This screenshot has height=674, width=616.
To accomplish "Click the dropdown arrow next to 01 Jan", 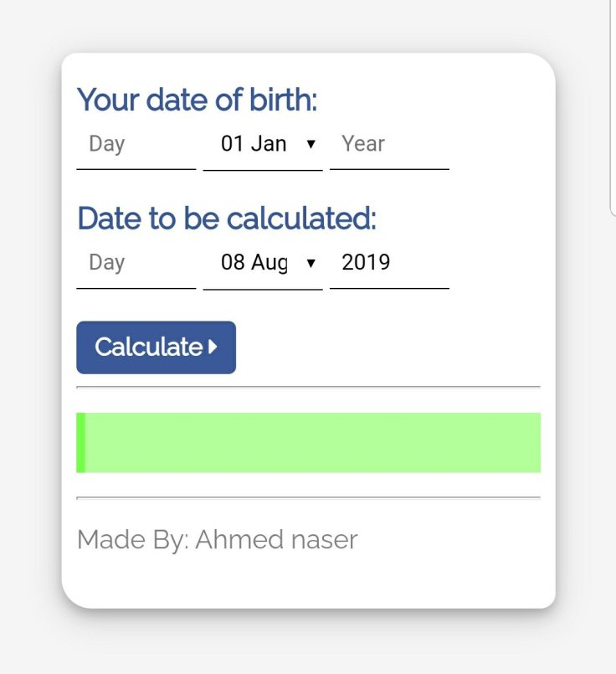I will tap(311, 144).
